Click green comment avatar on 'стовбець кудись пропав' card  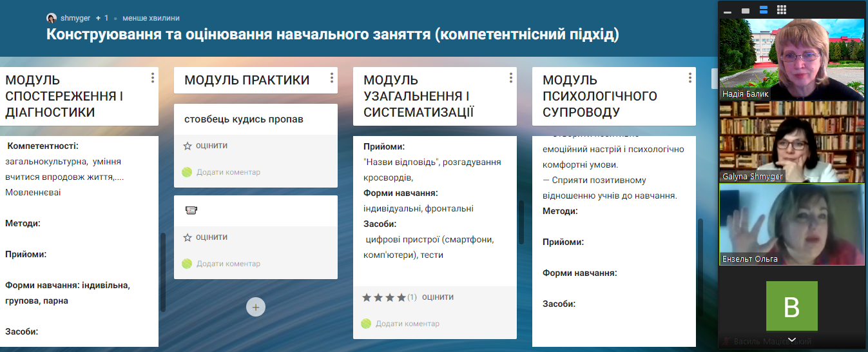[x=187, y=172]
